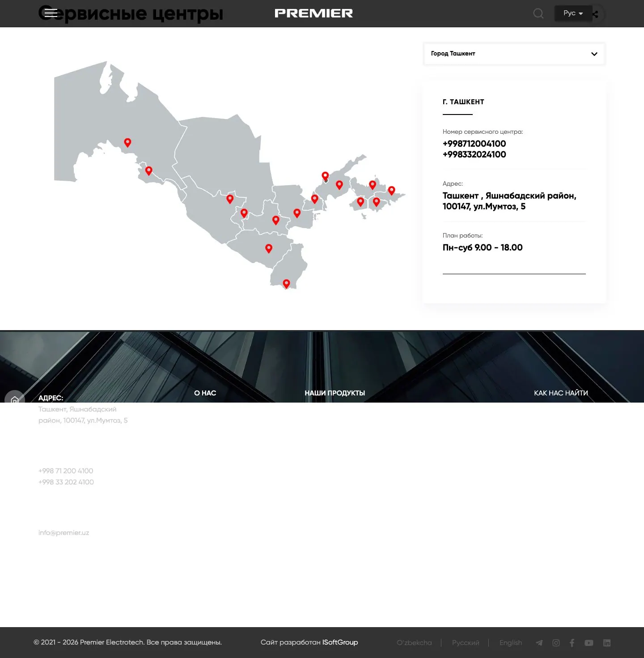Expand the Город Ташкент city selector

coord(514,54)
